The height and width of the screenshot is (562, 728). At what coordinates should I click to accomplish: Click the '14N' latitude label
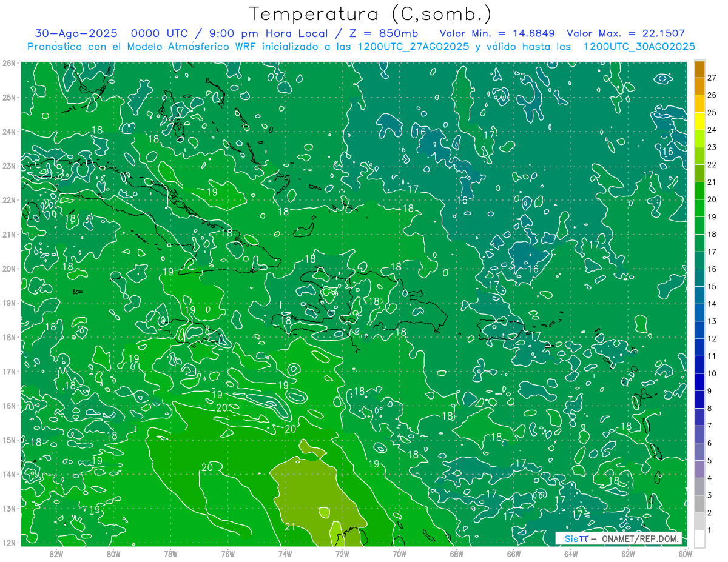pyautogui.click(x=9, y=474)
